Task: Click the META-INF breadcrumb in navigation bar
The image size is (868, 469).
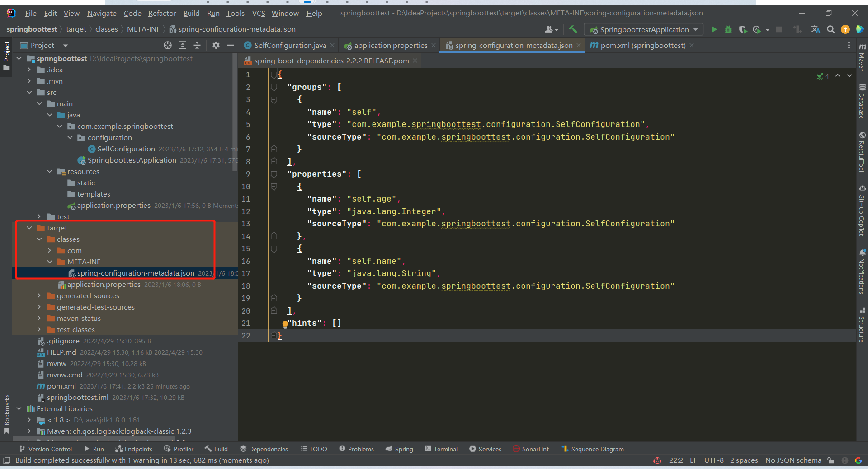Action: tap(143, 29)
